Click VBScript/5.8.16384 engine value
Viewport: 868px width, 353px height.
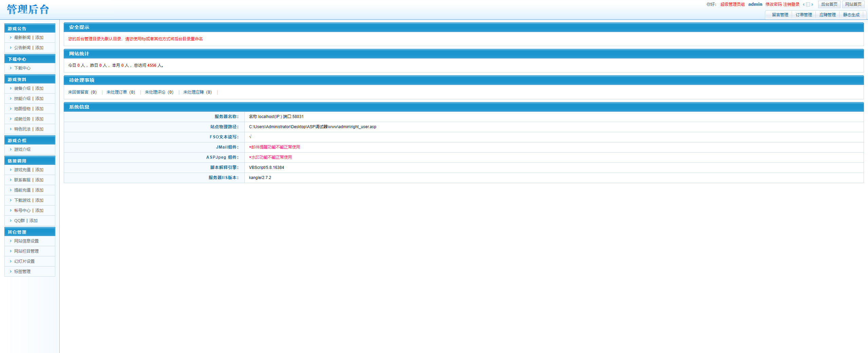pyautogui.click(x=267, y=168)
